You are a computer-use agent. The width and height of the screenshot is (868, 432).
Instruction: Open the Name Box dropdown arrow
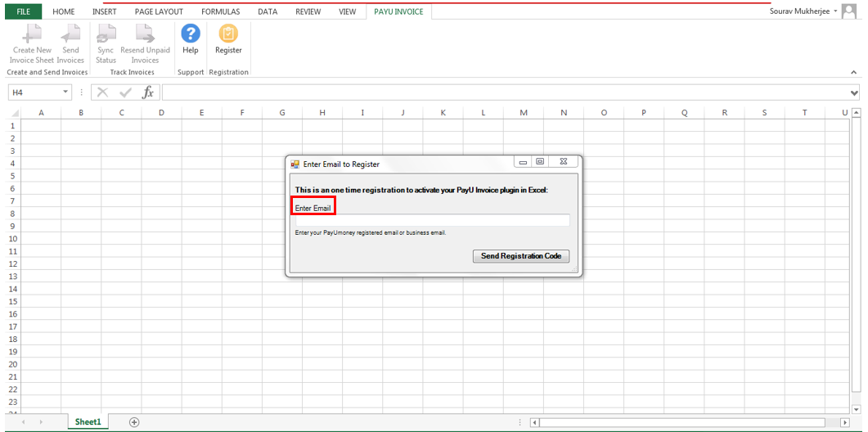66,92
